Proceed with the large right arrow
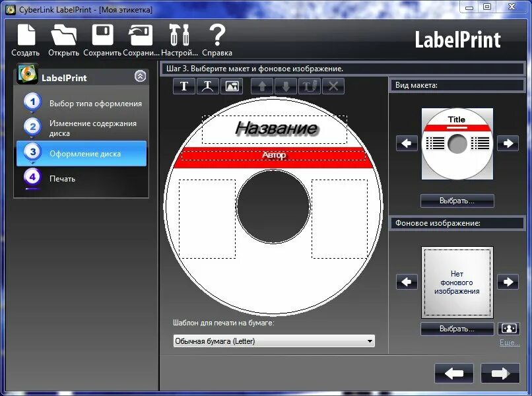Viewport: 532px width, 396px height. [500, 374]
